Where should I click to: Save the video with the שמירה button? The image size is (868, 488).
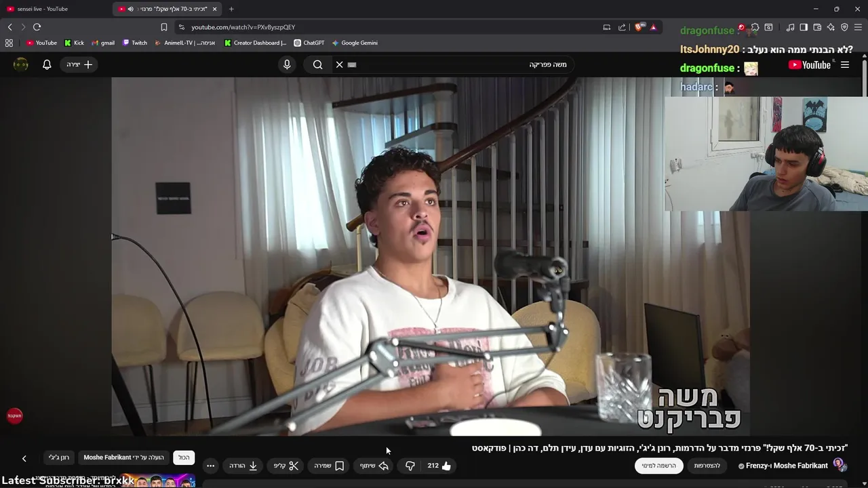coord(330,466)
